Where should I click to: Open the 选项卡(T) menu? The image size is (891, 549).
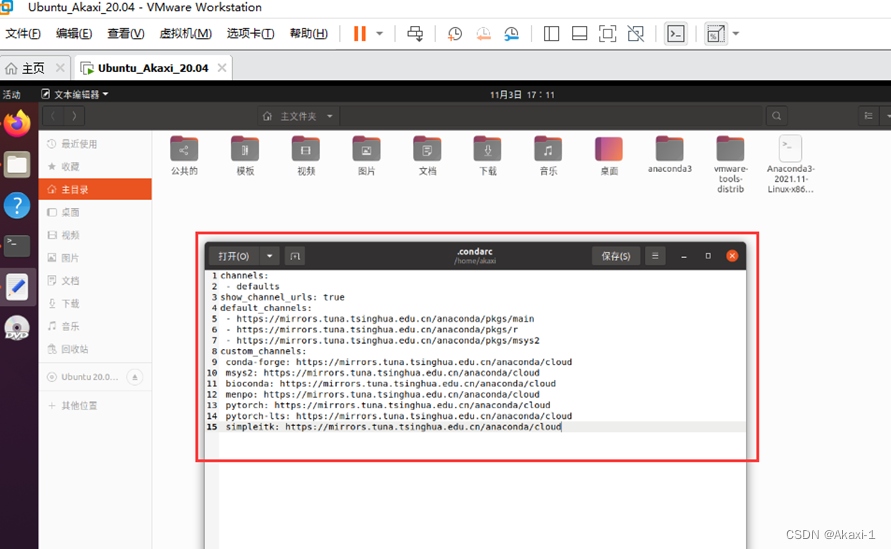251,34
